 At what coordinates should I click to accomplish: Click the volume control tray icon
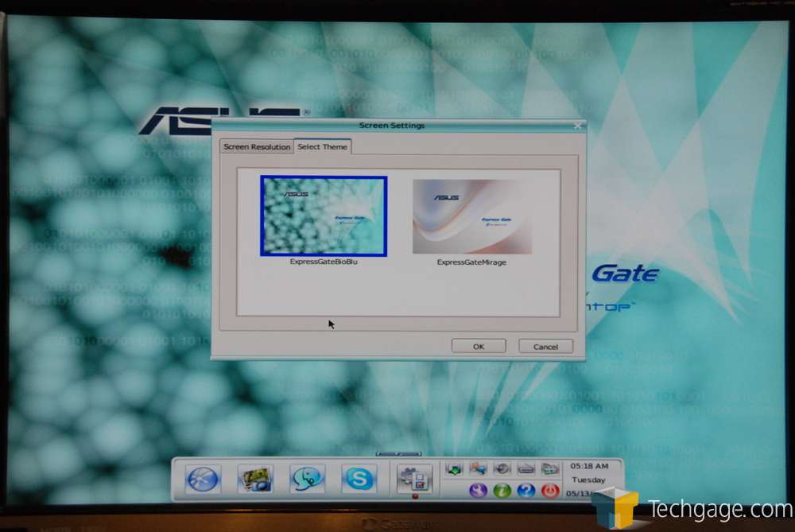tap(502, 469)
